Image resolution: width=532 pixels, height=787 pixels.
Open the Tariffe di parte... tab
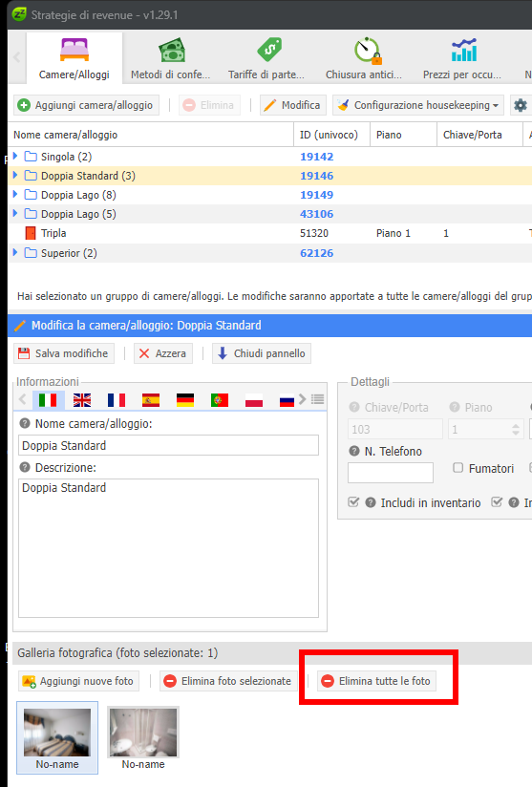pos(266,58)
